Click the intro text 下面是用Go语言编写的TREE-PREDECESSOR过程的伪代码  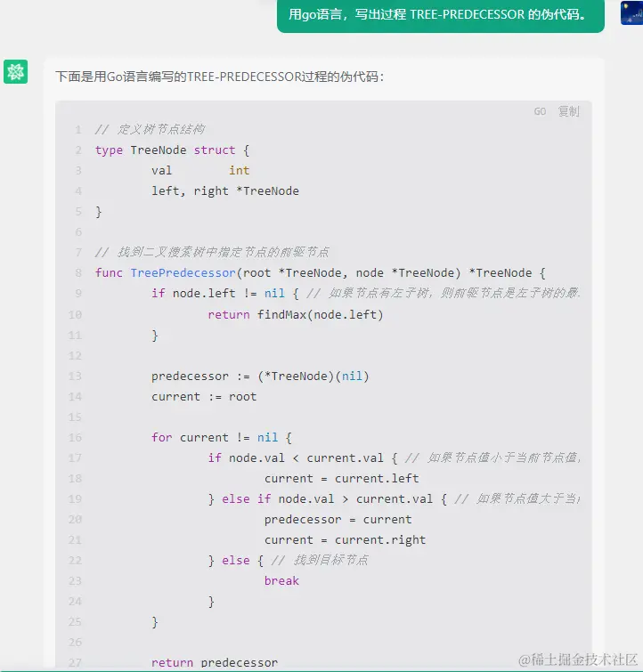[220, 77]
